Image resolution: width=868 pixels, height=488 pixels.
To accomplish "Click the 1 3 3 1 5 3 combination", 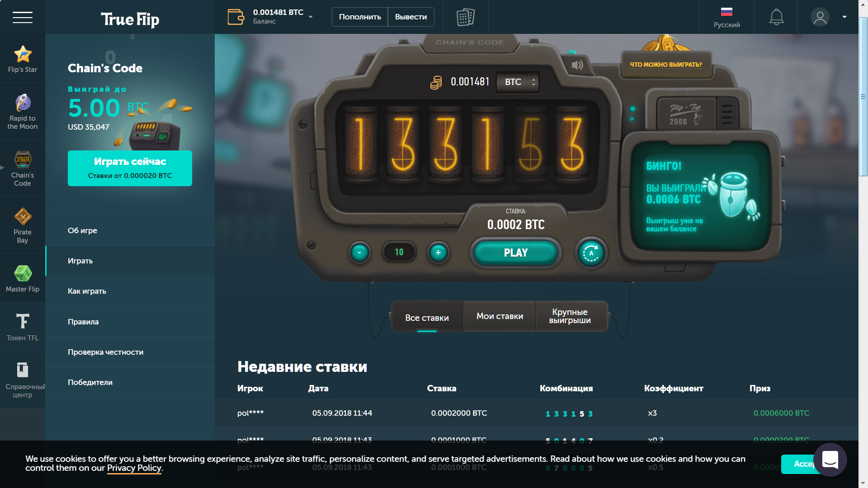I will pos(569,413).
